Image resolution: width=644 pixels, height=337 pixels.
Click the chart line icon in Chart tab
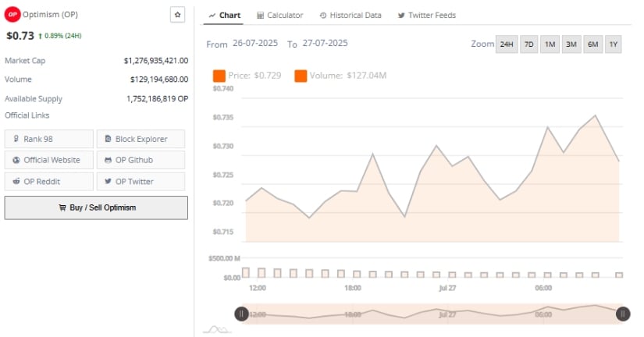pos(212,16)
